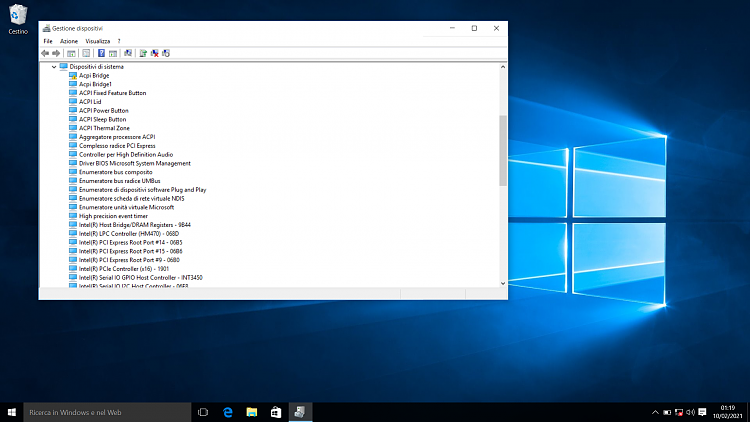Click the Dispositivi di sistema category icon

(63, 67)
